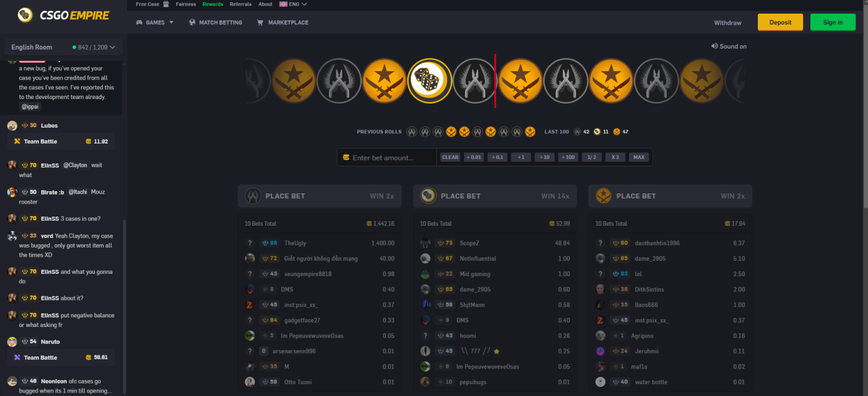The image size is (868, 396).
Task: Open the English Room selector
Action: coord(63,47)
